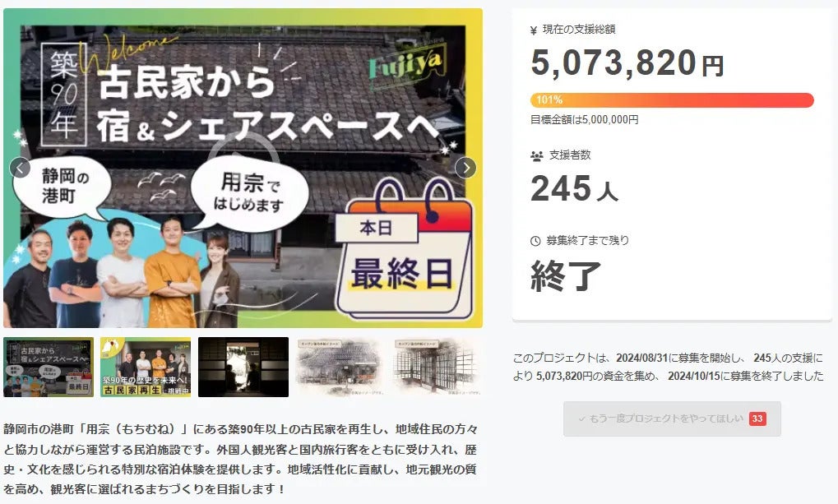Screen dimensions: 838x504
Task: Open the dark interior room thumbnail
Action: coord(243,368)
